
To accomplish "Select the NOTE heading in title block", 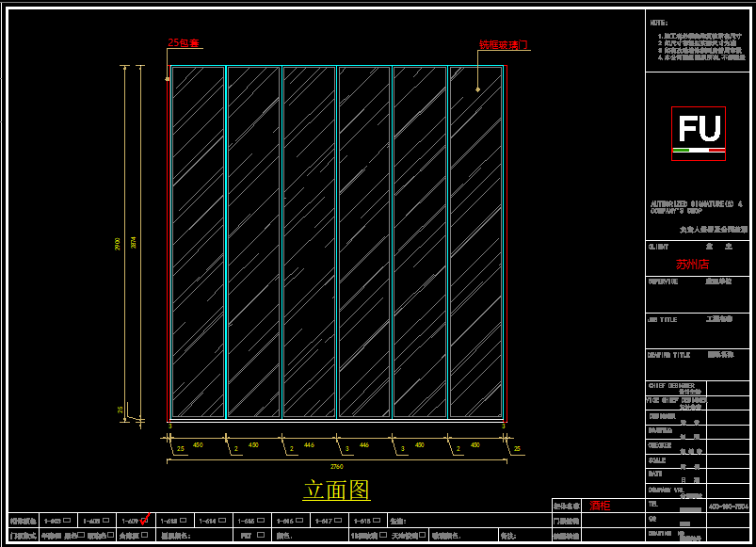I will click(658, 23).
